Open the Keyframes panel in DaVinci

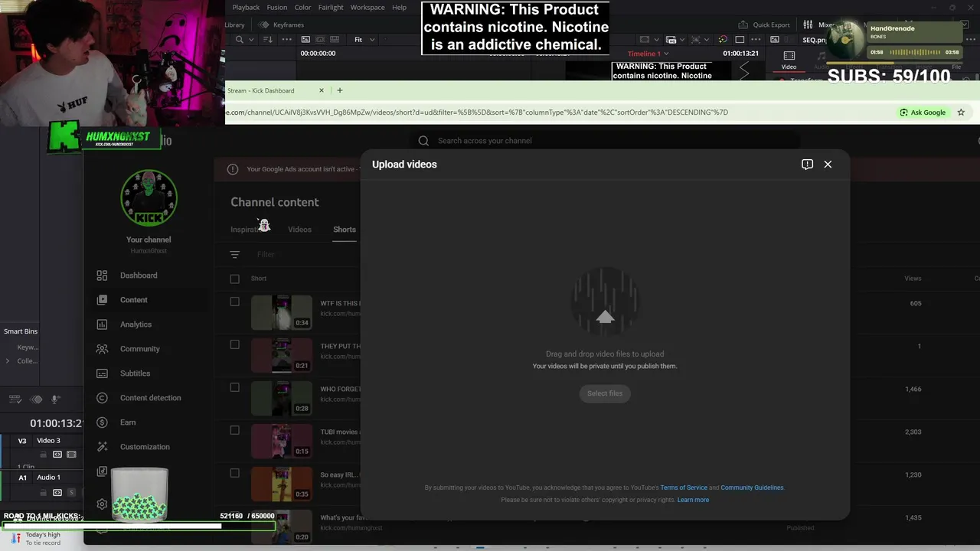coord(283,24)
